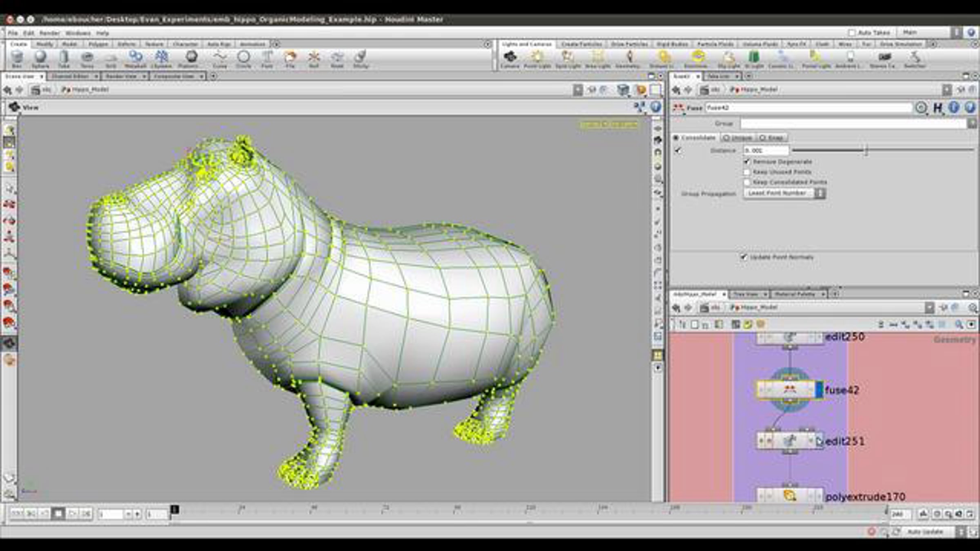980x551 pixels.
Task: Select the Null shelf tool
Action: tap(314, 59)
